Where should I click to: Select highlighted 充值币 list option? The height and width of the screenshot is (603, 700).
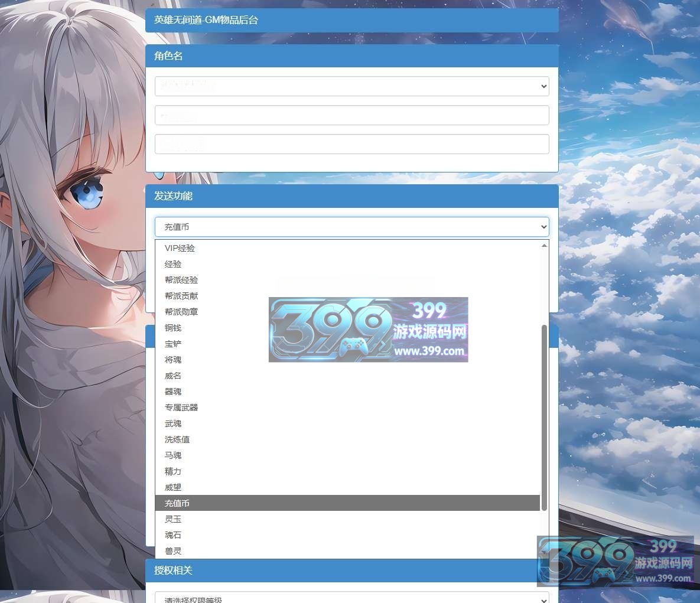(x=347, y=503)
